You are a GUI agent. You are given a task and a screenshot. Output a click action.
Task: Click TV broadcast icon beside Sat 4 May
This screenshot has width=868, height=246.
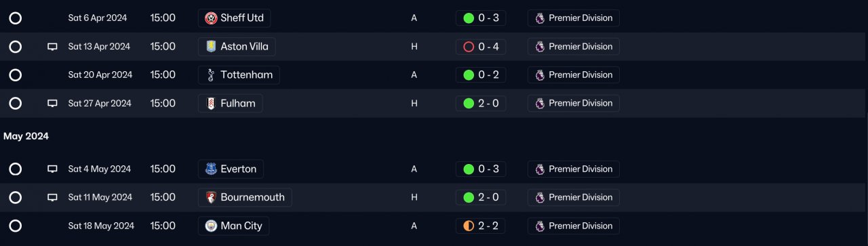[x=52, y=169]
